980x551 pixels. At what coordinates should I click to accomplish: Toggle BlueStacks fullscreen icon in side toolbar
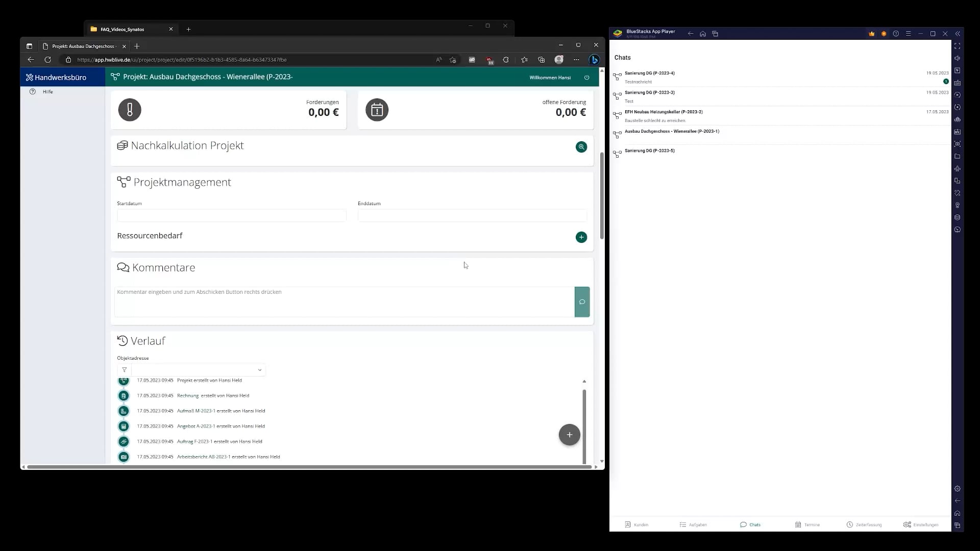[x=957, y=46]
